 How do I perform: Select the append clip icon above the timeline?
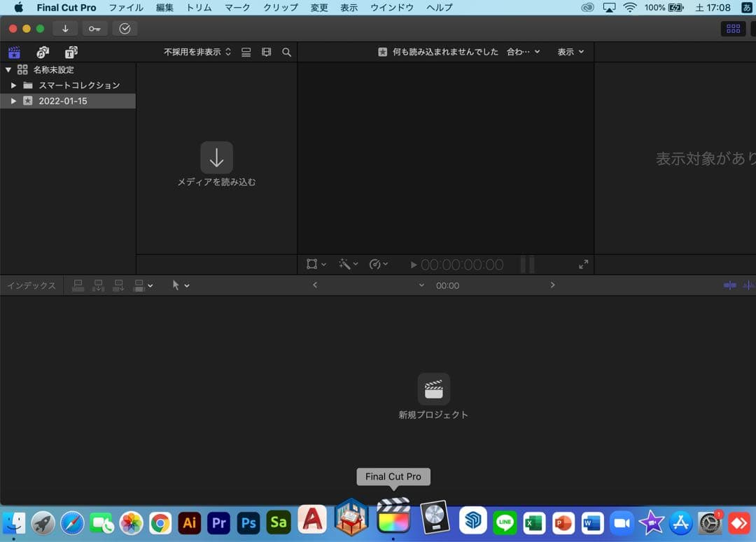click(x=118, y=285)
